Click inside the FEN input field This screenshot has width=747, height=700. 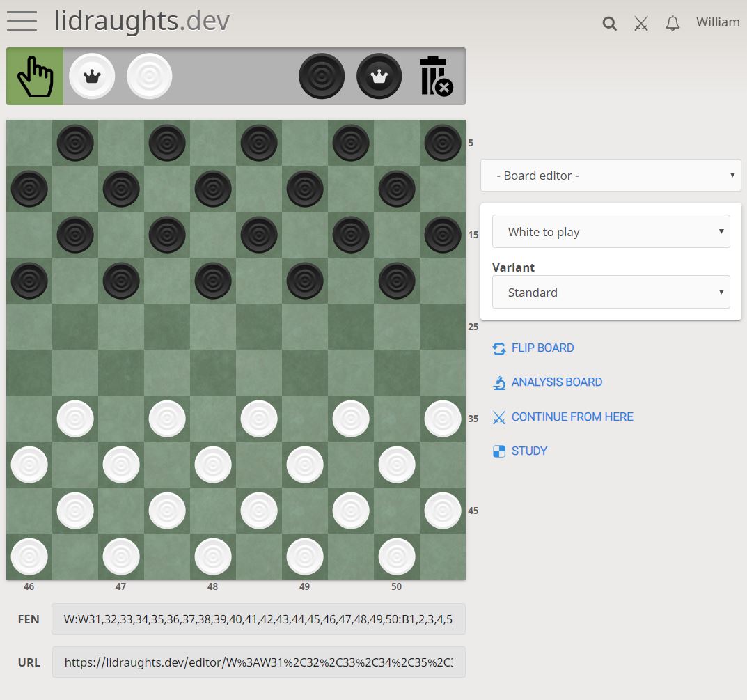[x=258, y=619]
